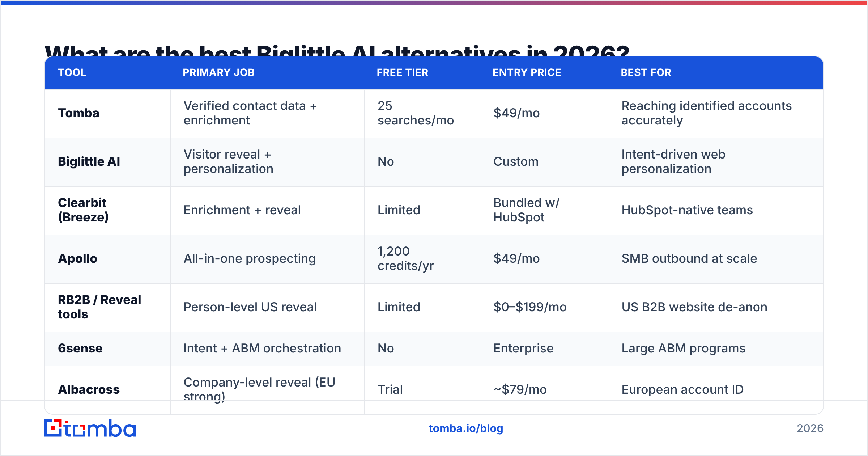Image resolution: width=868 pixels, height=456 pixels.
Task: Click 'Company-level reveal (EU strong)' cell
Action: (267, 389)
